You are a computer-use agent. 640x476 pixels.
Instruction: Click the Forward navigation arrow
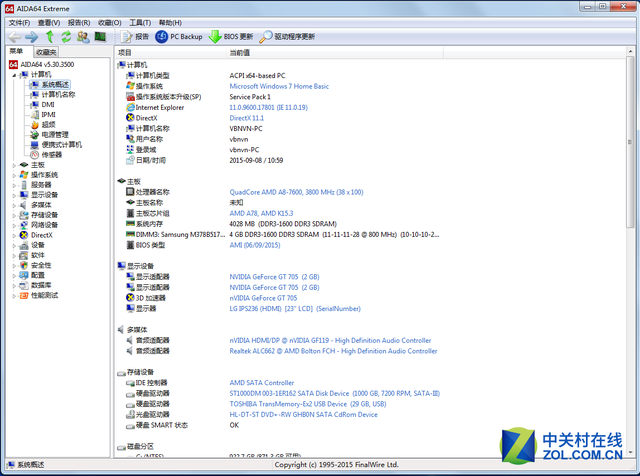pos(31,37)
